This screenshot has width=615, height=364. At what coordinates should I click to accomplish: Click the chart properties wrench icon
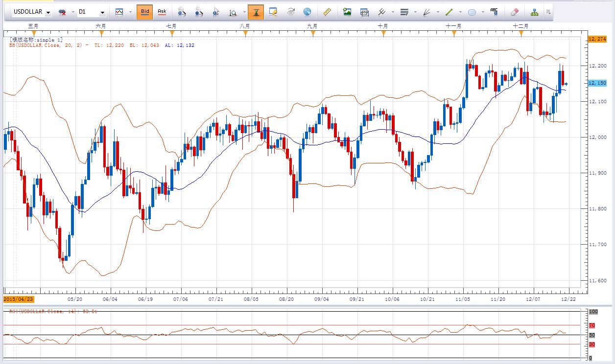coord(273,12)
